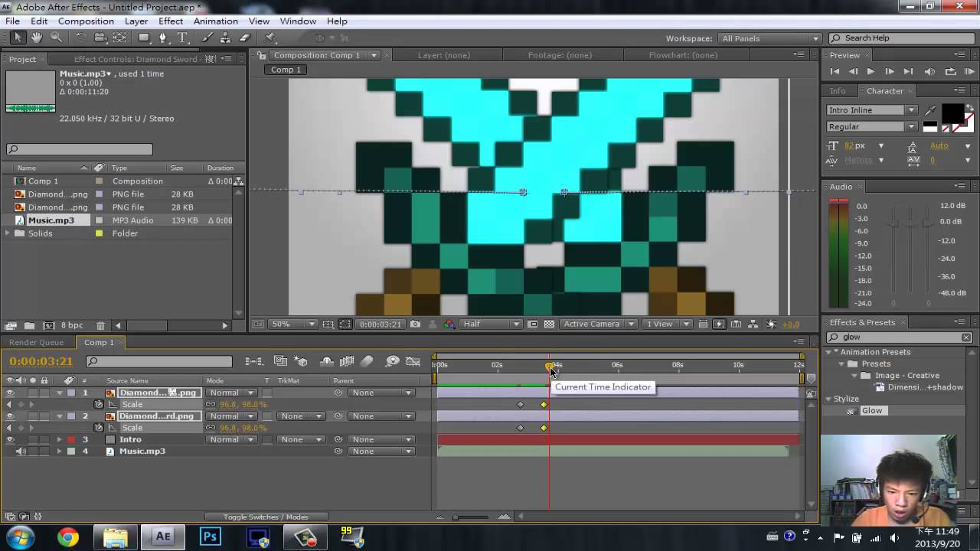This screenshot has width=980, height=551.
Task: Jump to first frame in Preview
Action: [x=835, y=72]
